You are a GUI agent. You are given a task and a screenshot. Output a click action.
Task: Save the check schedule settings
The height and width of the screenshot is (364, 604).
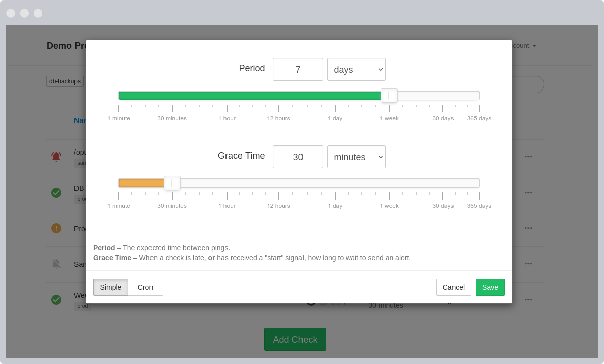point(490,287)
